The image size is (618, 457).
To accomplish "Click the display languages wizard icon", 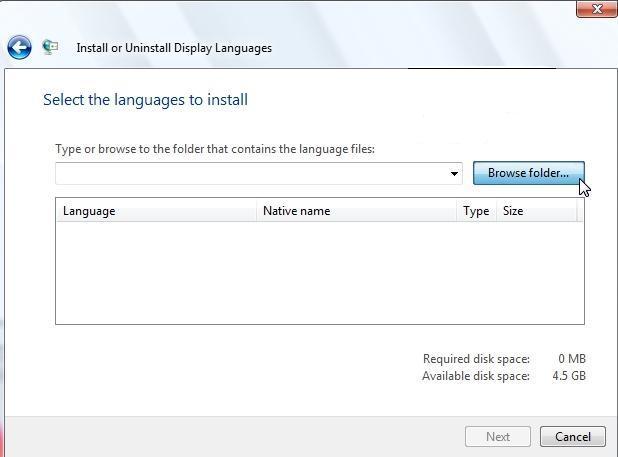I will coord(51,47).
